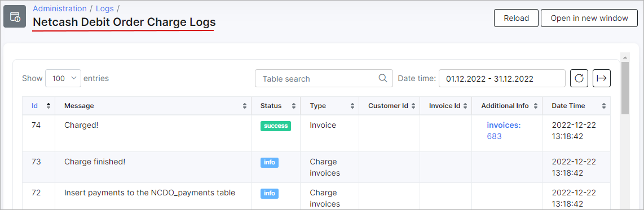Click the info badge for Charge finished!
Viewport: 644px width, 210px height.
tap(270, 162)
